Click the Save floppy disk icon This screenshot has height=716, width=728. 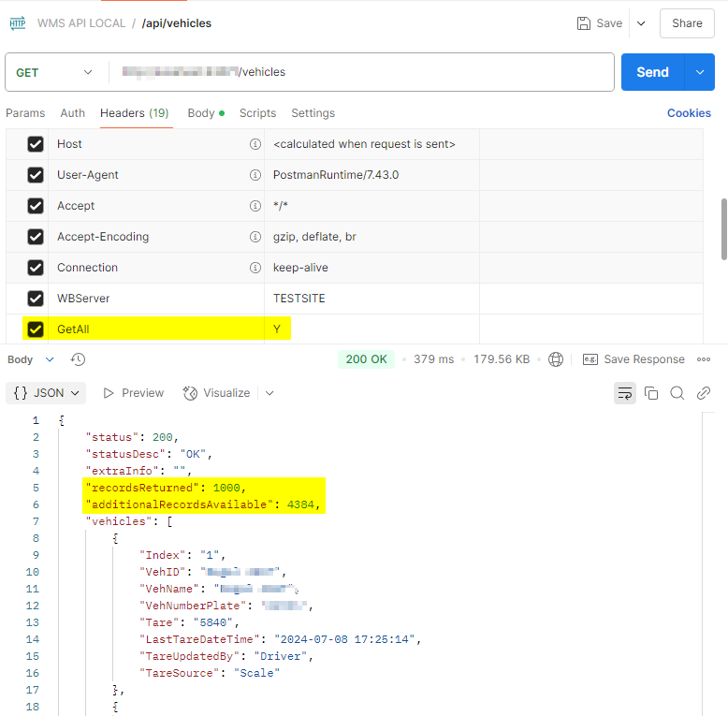(x=583, y=23)
